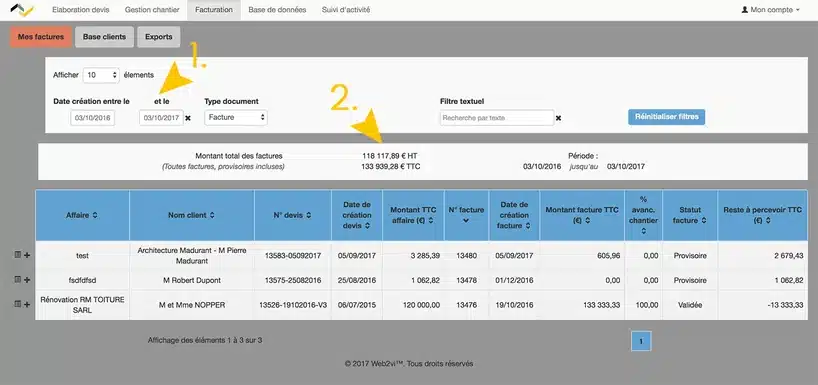Click the affaire name fsdfdfsd
The height and width of the screenshot is (385, 818).
(x=82, y=280)
